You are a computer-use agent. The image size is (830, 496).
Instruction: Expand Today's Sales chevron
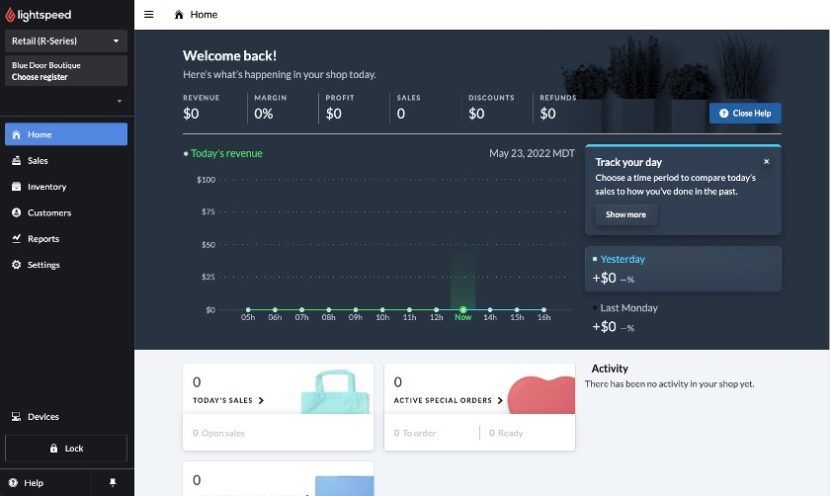[261, 400]
